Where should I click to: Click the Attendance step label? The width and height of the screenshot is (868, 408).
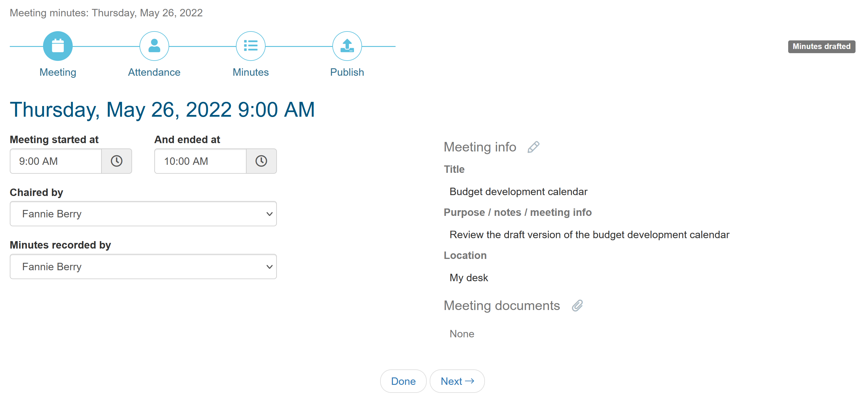point(154,72)
